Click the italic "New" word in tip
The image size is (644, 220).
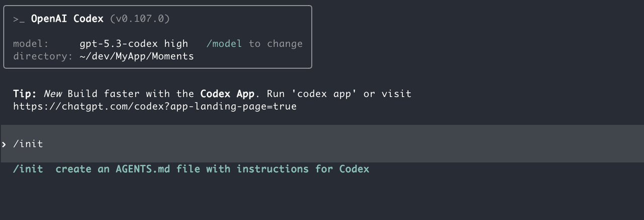tap(52, 94)
